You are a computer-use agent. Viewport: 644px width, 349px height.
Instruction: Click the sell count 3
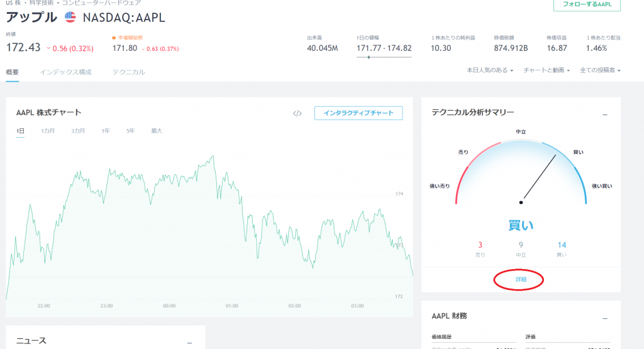click(x=480, y=245)
